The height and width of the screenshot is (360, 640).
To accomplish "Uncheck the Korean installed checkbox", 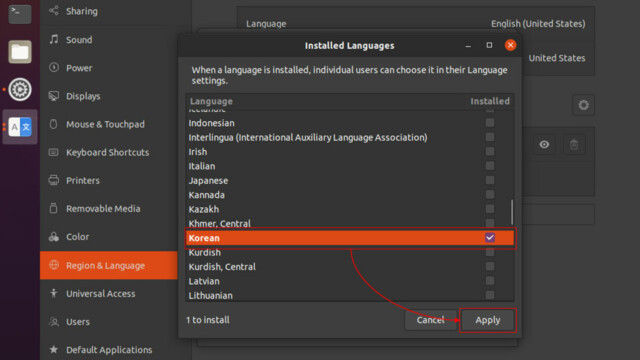I will tap(490, 238).
